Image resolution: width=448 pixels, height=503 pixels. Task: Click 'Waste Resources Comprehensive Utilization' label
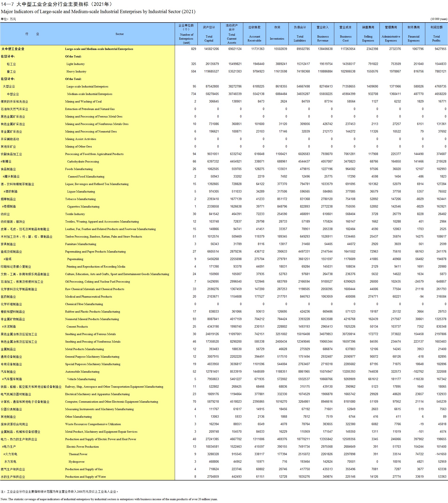click(x=93, y=424)
